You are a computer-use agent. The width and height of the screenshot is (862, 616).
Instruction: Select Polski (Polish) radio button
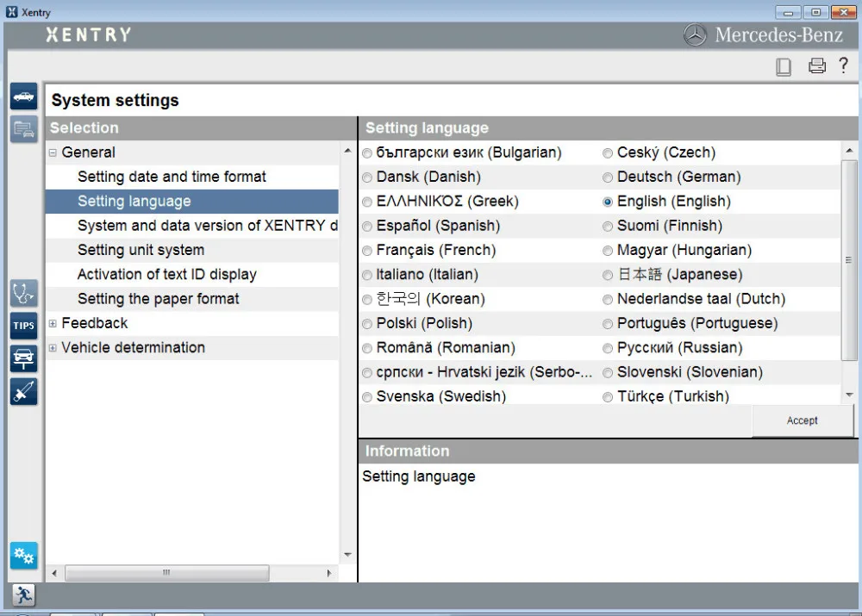point(367,324)
